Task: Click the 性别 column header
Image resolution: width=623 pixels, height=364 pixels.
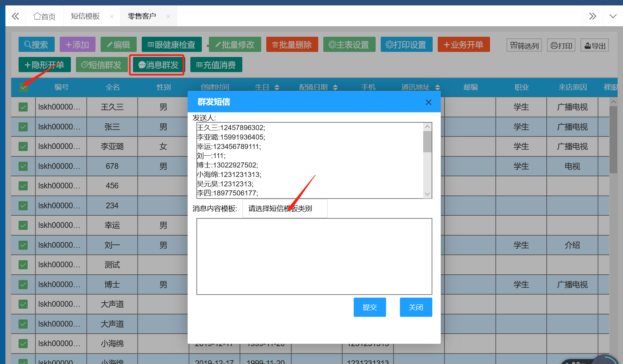Action: click(164, 87)
